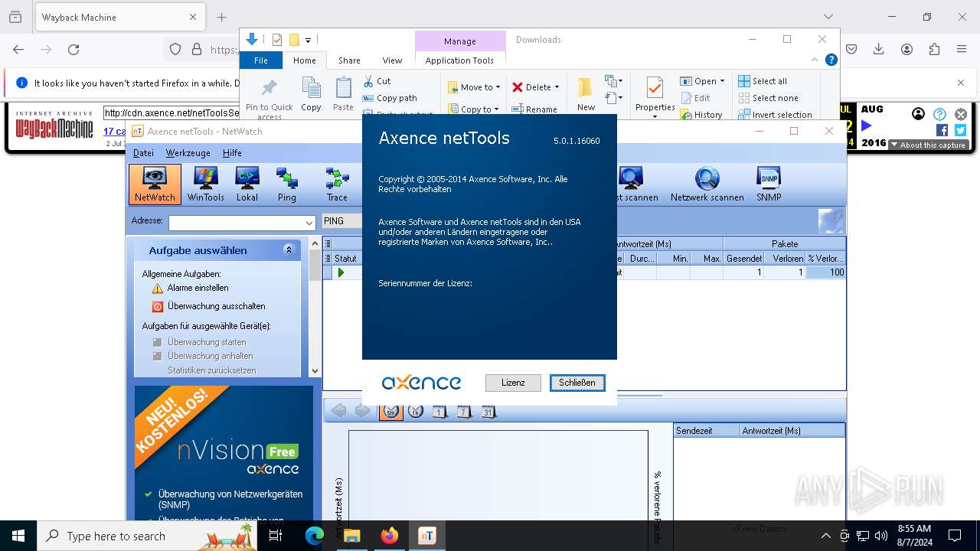
Task: Expand the Delete dropdown arrow
Action: pos(557,87)
